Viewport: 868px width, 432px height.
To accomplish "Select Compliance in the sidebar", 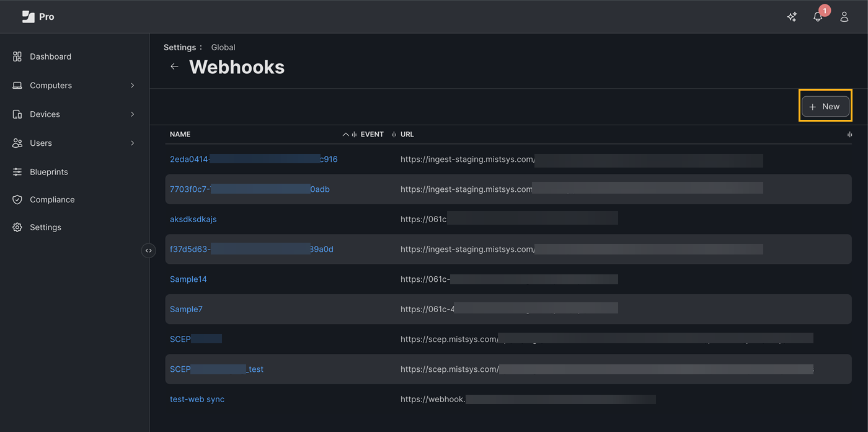I will pos(52,200).
